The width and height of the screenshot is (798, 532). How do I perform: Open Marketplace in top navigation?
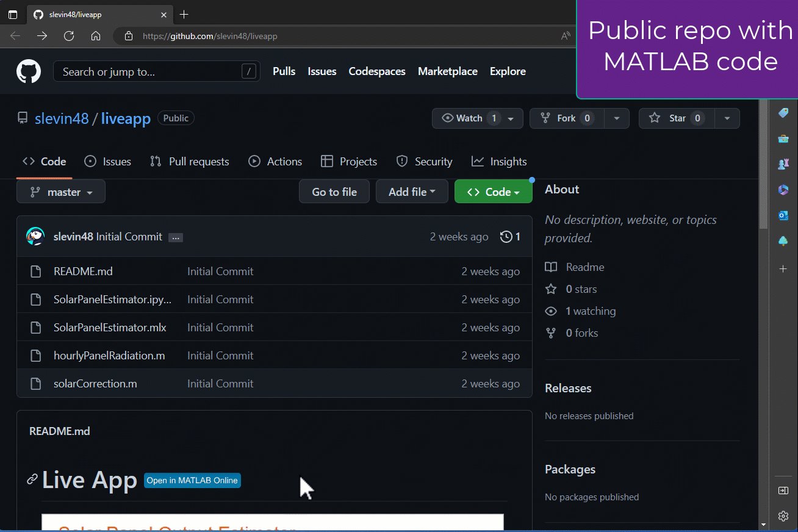[448, 71]
